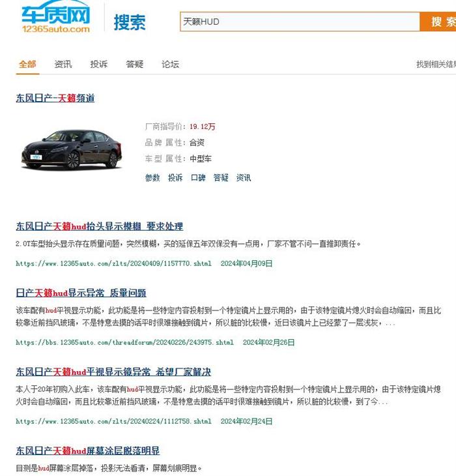Switch to the 投诉 tab
Screen dimensions: 456x476
99,65
